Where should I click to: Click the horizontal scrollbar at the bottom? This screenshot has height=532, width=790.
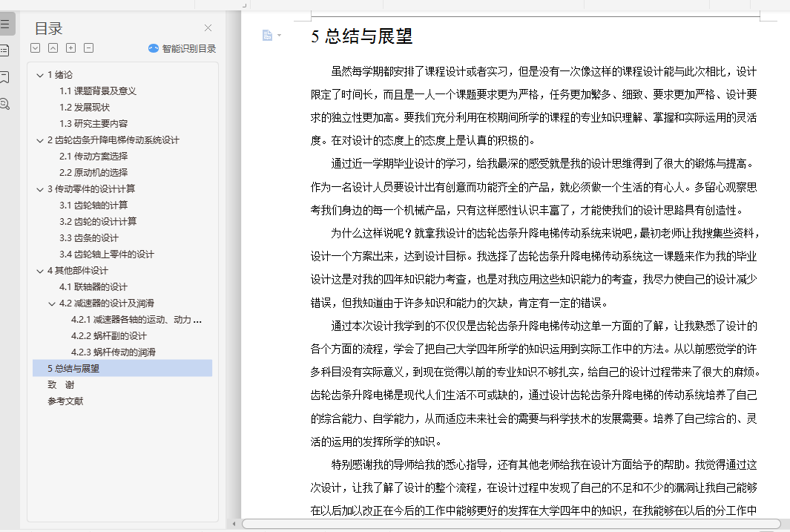[510, 524]
